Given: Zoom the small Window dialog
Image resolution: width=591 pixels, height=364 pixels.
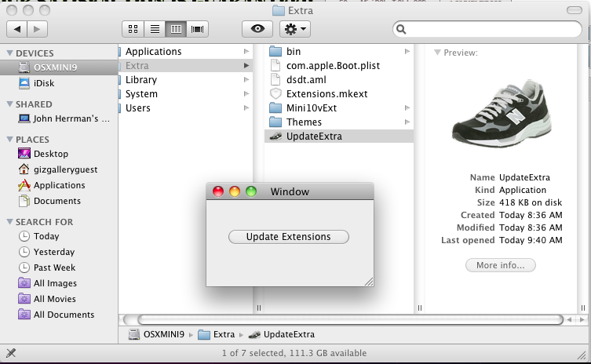Looking at the screenshot, I should tap(251, 191).
